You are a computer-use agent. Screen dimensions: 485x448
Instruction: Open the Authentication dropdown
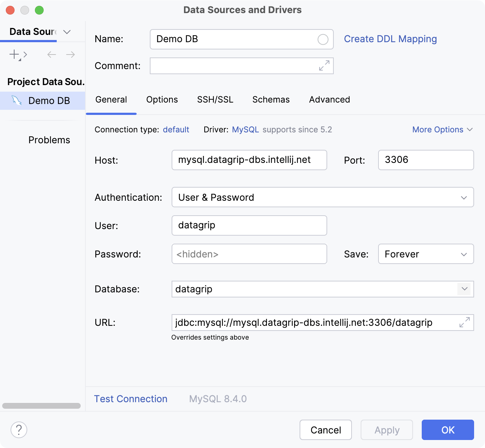pos(463,197)
